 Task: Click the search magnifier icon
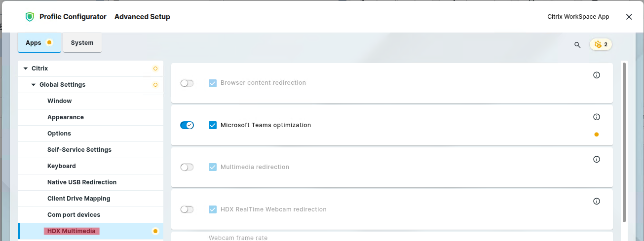coord(577,45)
